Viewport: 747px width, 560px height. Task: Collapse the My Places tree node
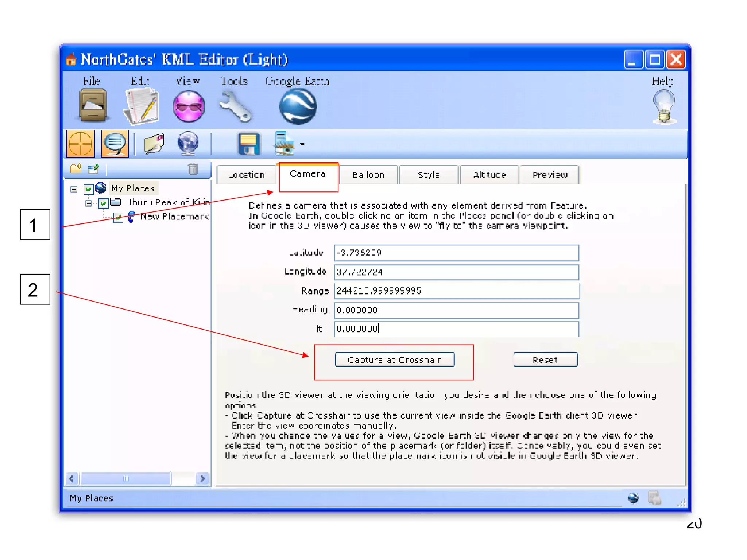[x=74, y=189]
